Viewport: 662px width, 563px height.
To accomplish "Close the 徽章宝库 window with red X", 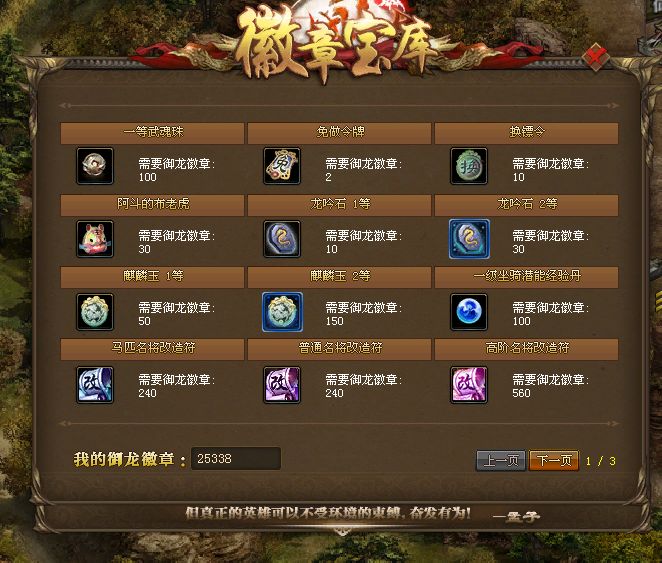I will point(595,56).
